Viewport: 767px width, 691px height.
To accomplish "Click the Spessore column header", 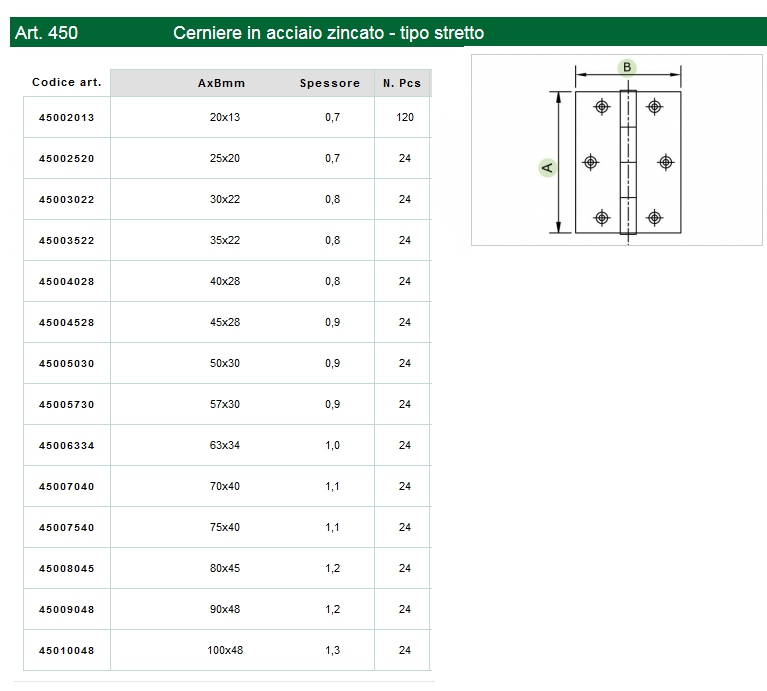I will coord(330,83).
